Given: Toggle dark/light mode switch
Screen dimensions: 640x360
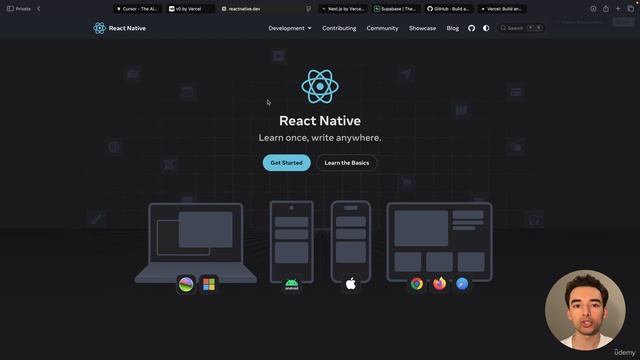Looking at the screenshot, I should [486, 28].
